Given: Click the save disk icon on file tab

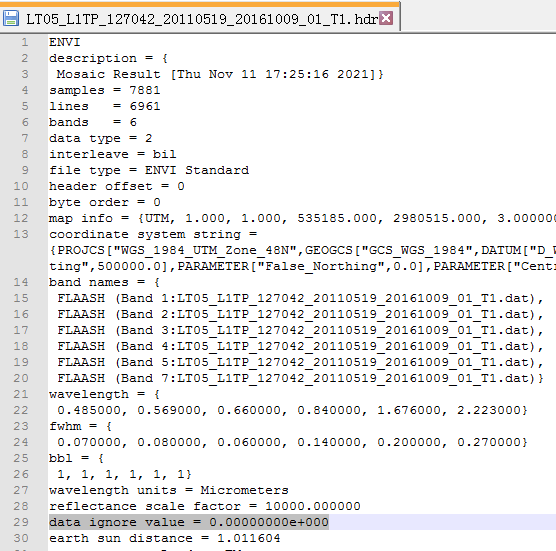Looking at the screenshot, I should click(11, 18).
